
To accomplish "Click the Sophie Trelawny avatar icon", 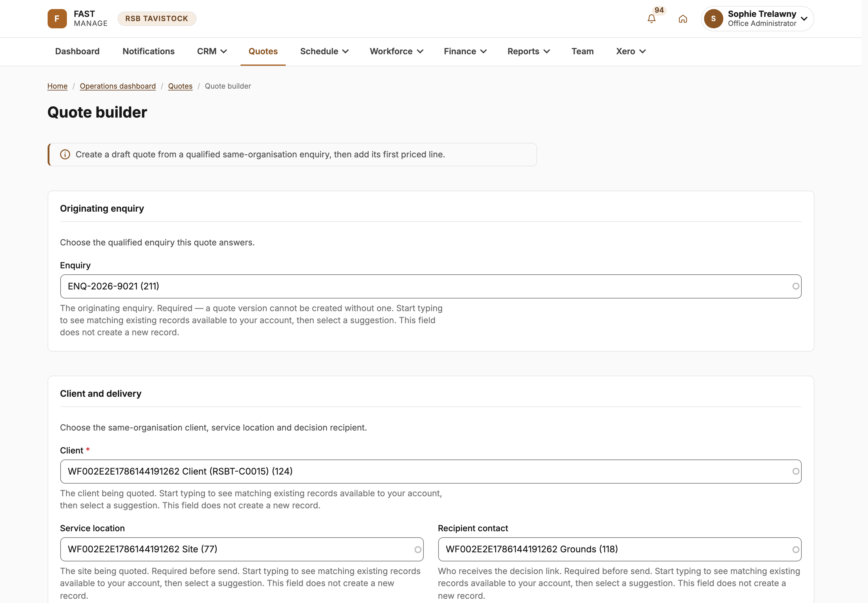I will tap(713, 18).
